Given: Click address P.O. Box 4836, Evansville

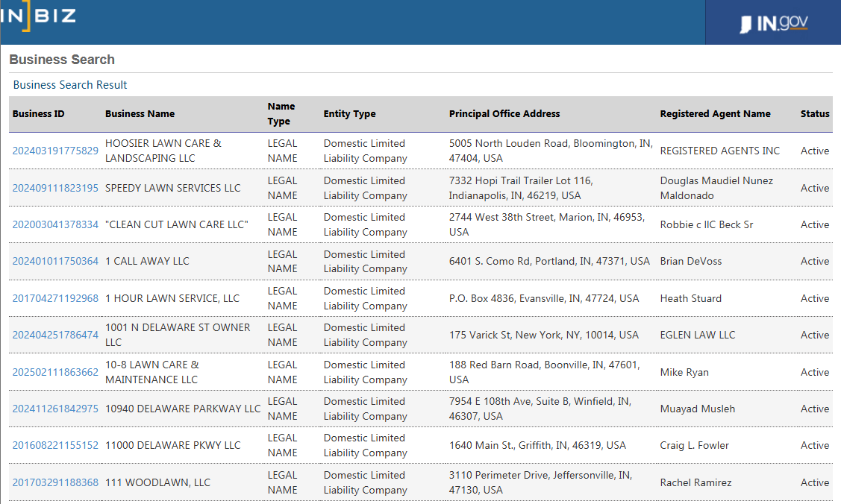Looking at the screenshot, I should (x=544, y=298).
